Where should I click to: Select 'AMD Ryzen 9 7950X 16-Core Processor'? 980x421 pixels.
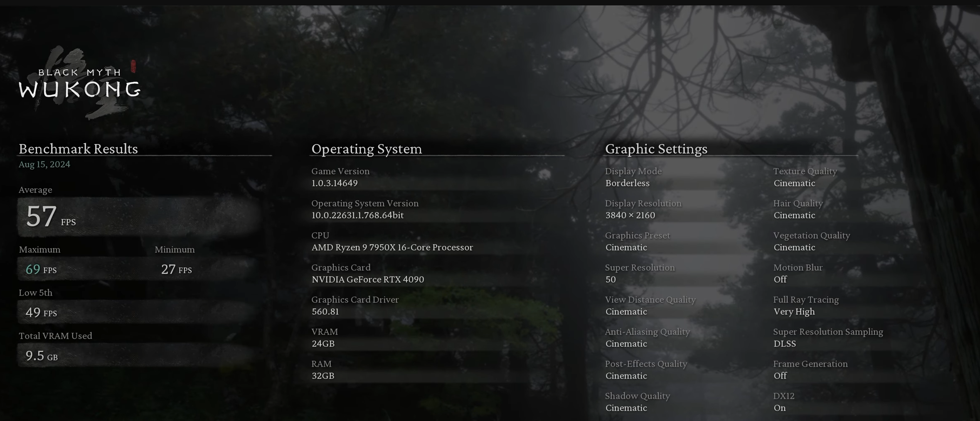pyautogui.click(x=392, y=247)
